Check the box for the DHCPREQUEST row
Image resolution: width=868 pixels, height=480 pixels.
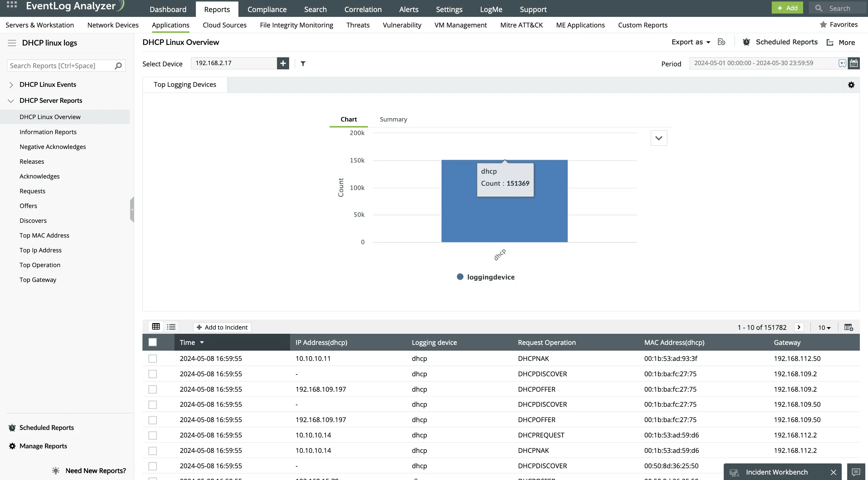click(x=153, y=435)
